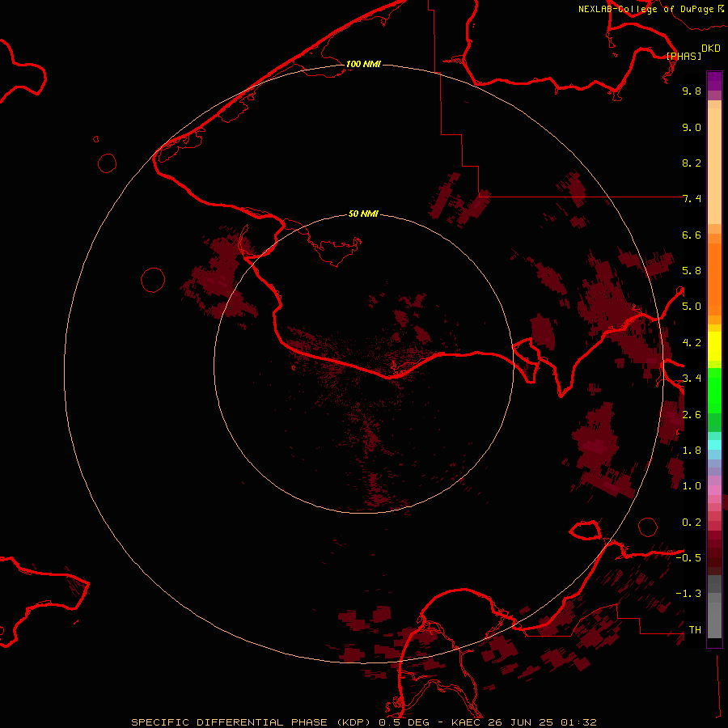Click the TH threshold label

click(695, 630)
